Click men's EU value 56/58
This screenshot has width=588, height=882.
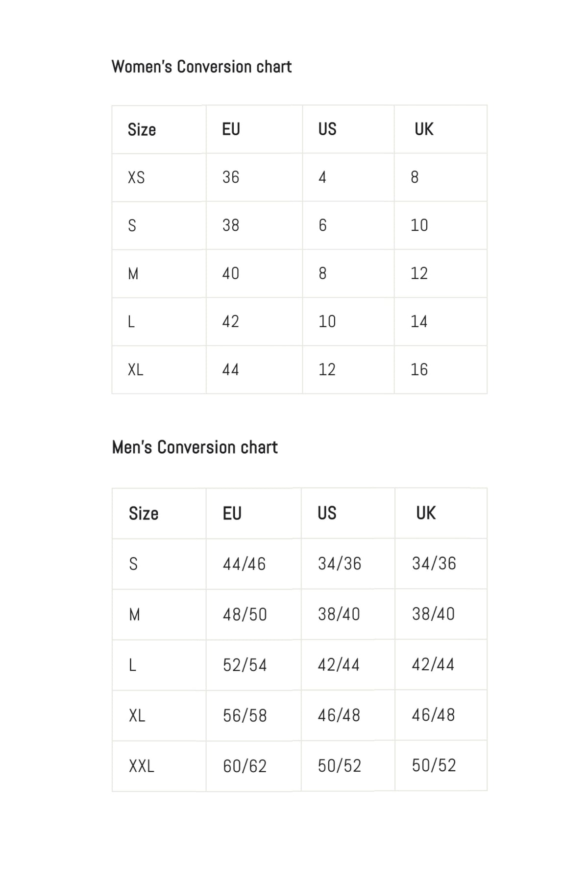[x=245, y=715]
